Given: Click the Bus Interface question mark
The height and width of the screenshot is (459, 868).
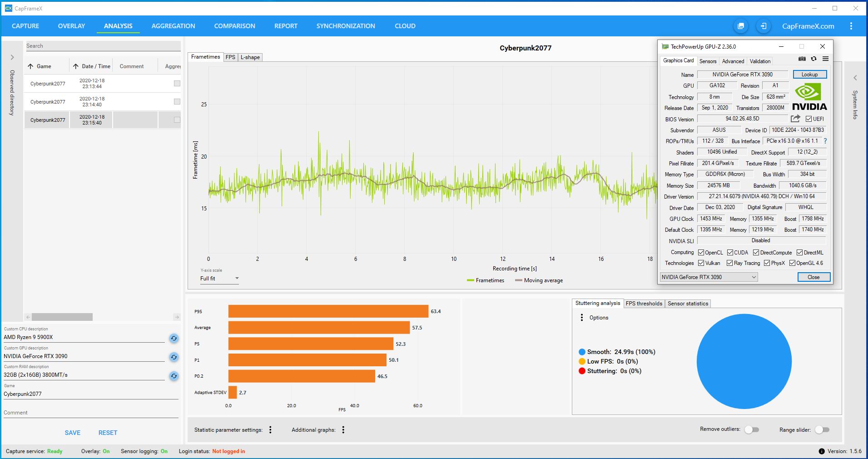Looking at the screenshot, I should tap(825, 141).
